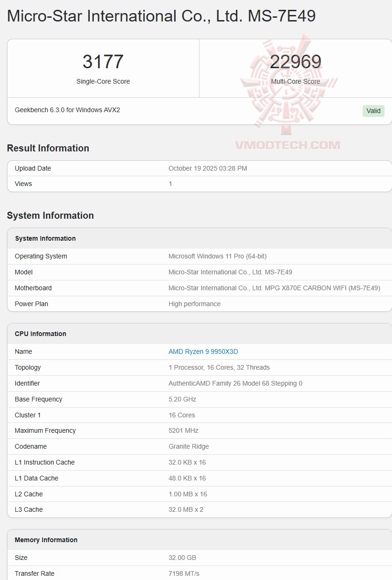This screenshot has height=580, width=392.
Task: Click the Transfer Rate label
Action: (35, 573)
